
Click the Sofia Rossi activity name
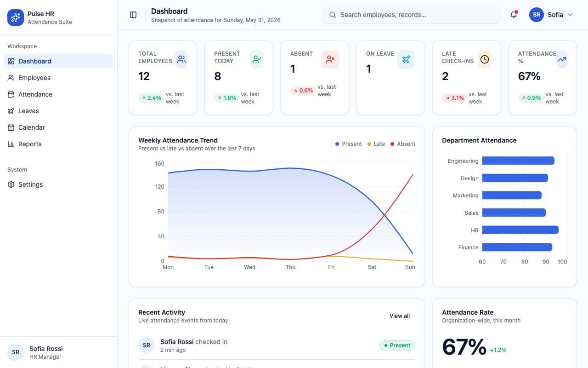coord(177,342)
